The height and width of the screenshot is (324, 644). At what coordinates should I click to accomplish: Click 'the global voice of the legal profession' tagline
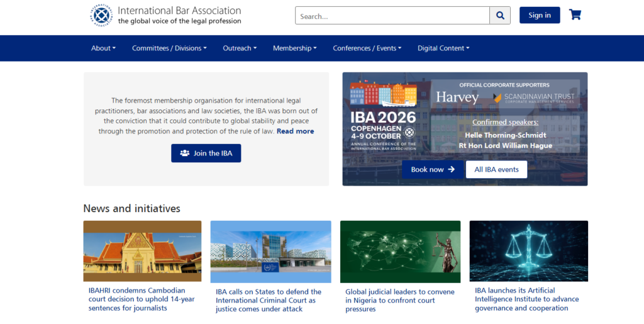(x=179, y=21)
